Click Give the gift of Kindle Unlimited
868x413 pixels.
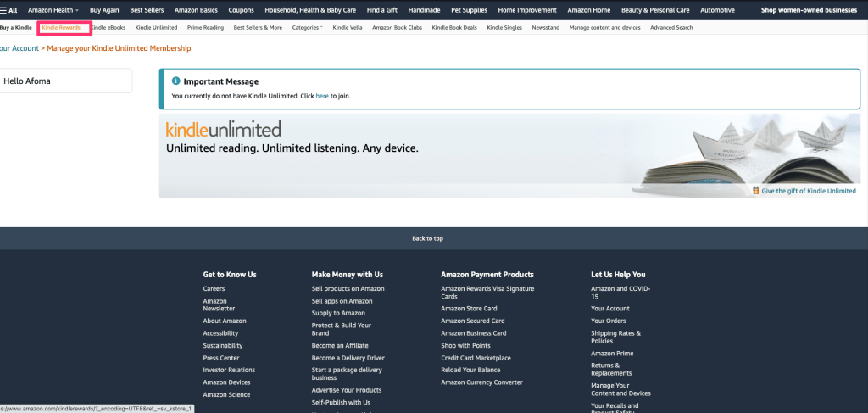pos(808,191)
